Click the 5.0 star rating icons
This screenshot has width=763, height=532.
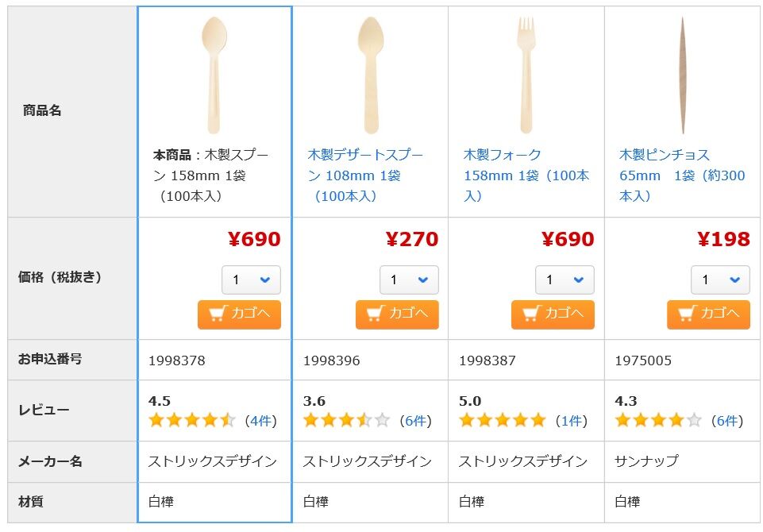502,420
